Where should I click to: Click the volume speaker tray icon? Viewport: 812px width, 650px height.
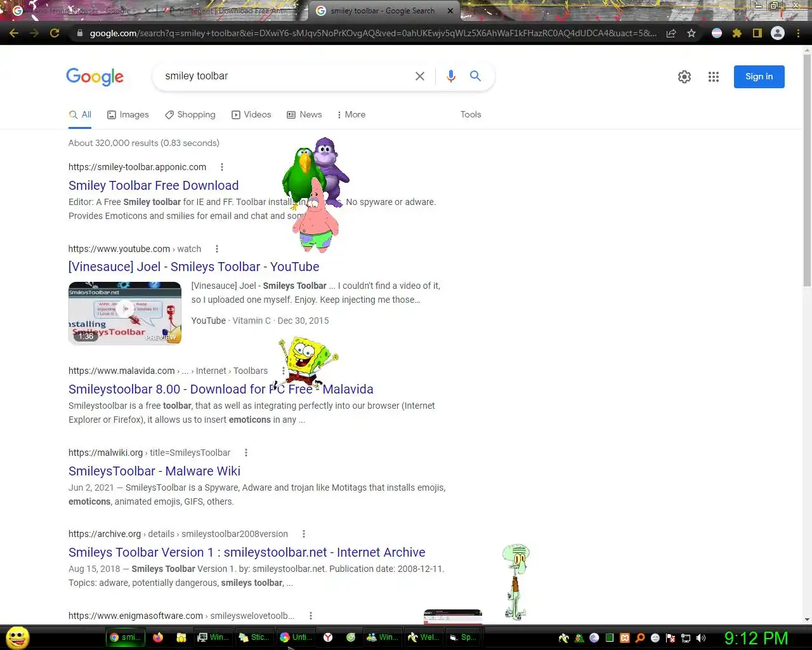(701, 638)
